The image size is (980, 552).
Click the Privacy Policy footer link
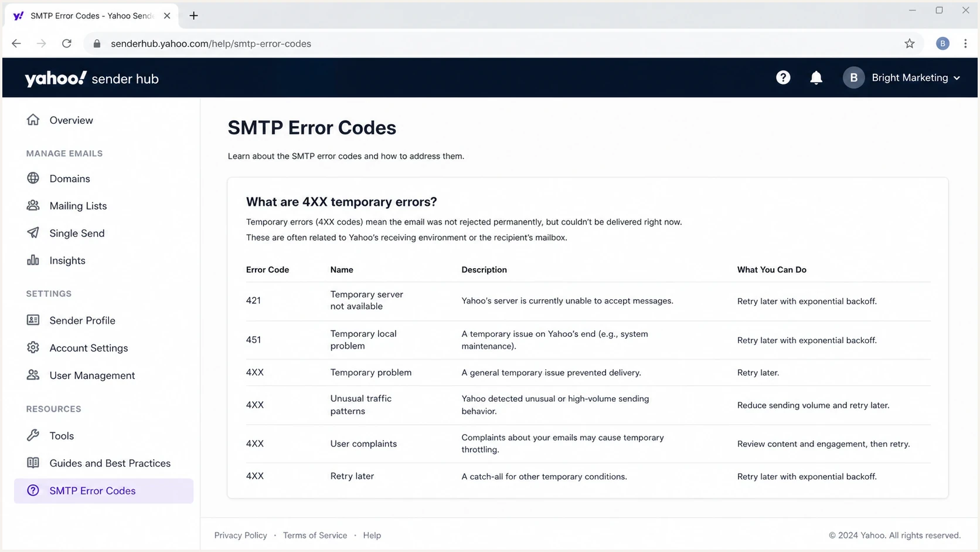click(240, 535)
